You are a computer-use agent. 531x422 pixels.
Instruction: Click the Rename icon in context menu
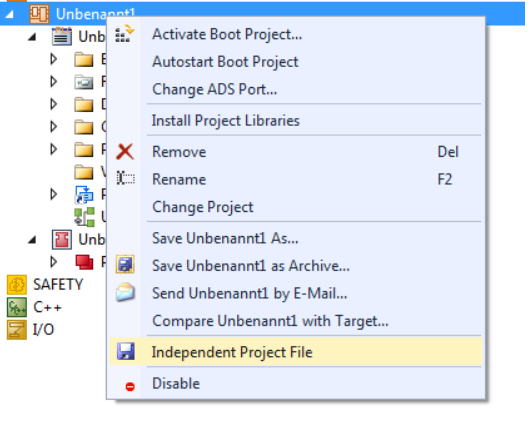coord(126,178)
